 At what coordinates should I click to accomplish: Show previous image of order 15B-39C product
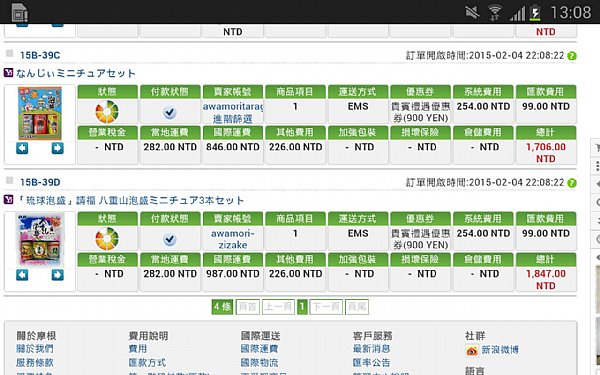coord(22,148)
